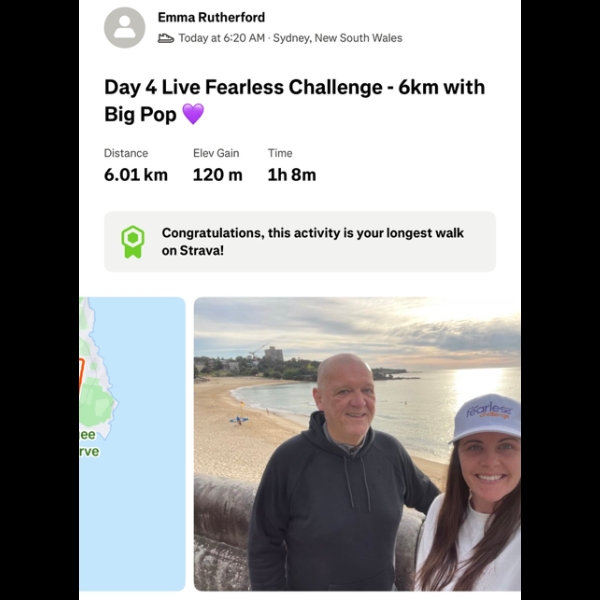Open the beach photo of two people

(x=357, y=444)
